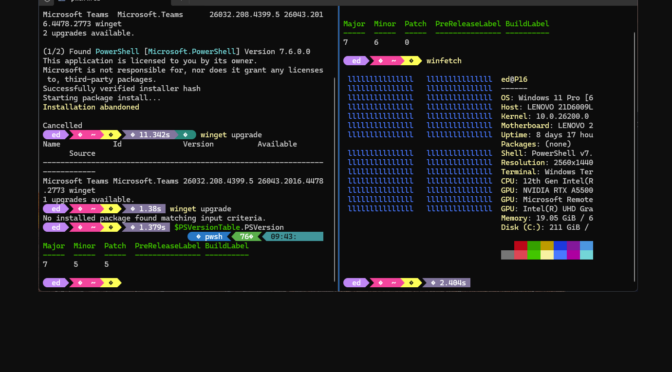
Task: Click 'PreReleaseLabel' header in left pane
Action: pos(168,246)
